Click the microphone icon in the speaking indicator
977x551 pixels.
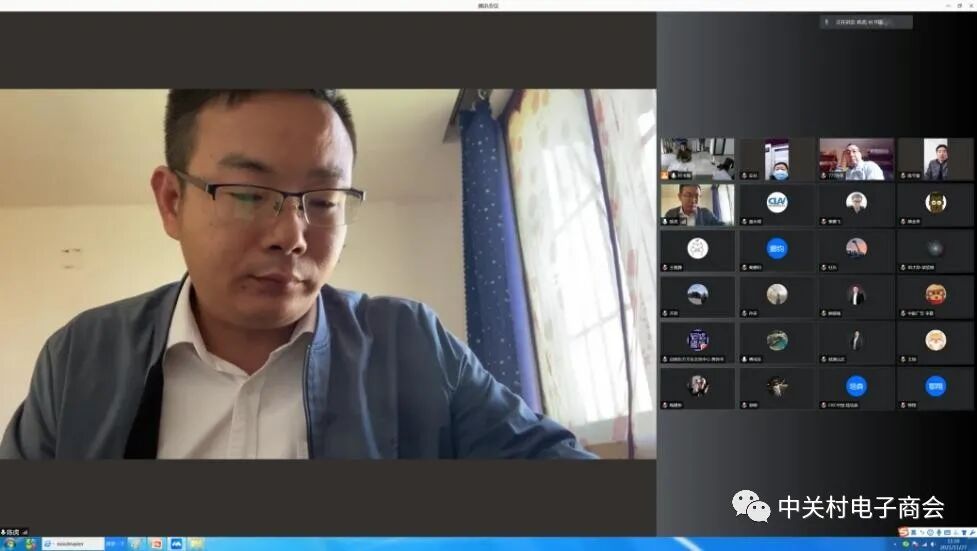tap(826, 22)
